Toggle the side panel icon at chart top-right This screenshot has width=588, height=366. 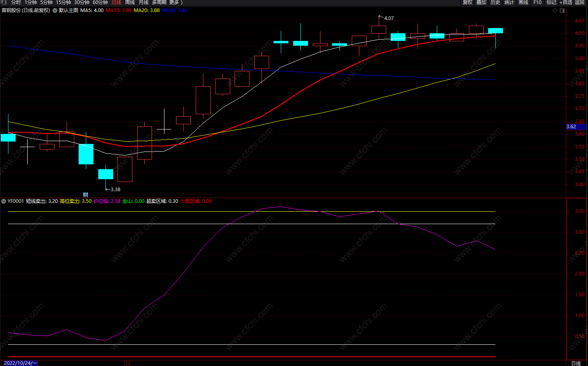(x=562, y=10)
